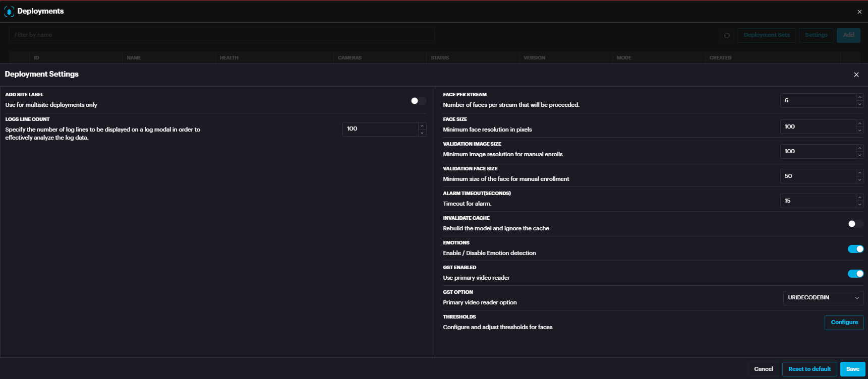Increase Face Per Stream value with up arrow
The width and height of the screenshot is (868, 379).
pos(859,97)
